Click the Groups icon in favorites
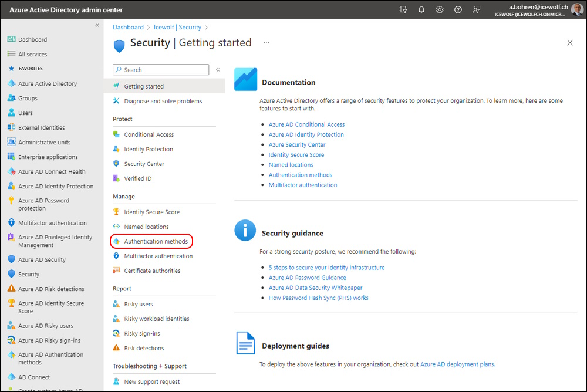 [11, 98]
